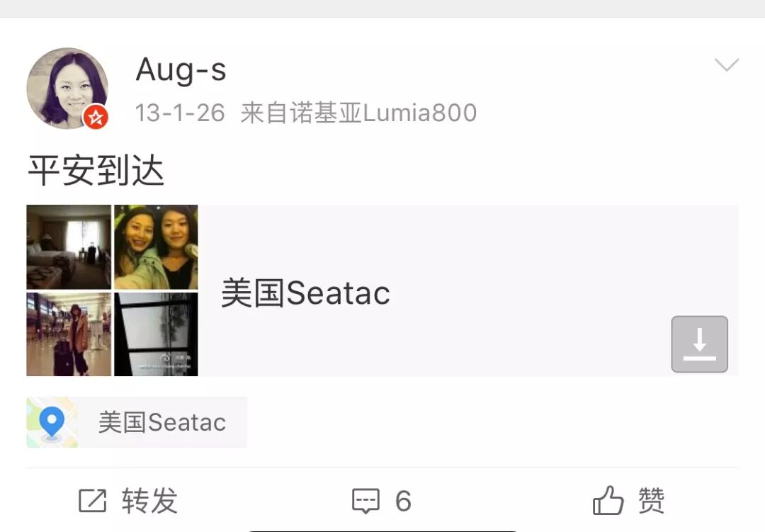Image resolution: width=765 pixels, height=532 pixels.
Task: Select the 转发 repost label
Action: coord(149,501)
